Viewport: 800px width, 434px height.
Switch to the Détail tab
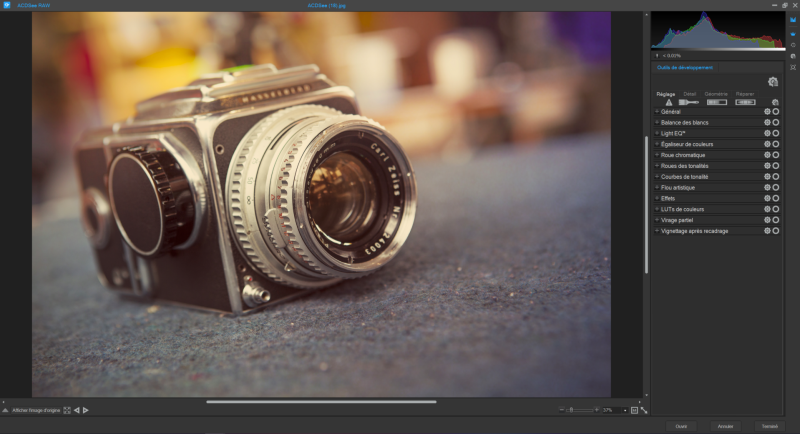pos(690,94)
